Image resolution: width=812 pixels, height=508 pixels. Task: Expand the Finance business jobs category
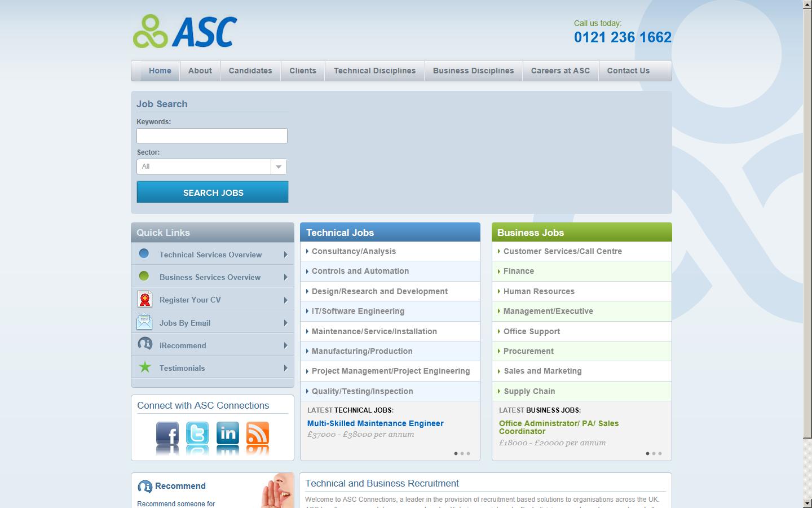coord(518,271)
